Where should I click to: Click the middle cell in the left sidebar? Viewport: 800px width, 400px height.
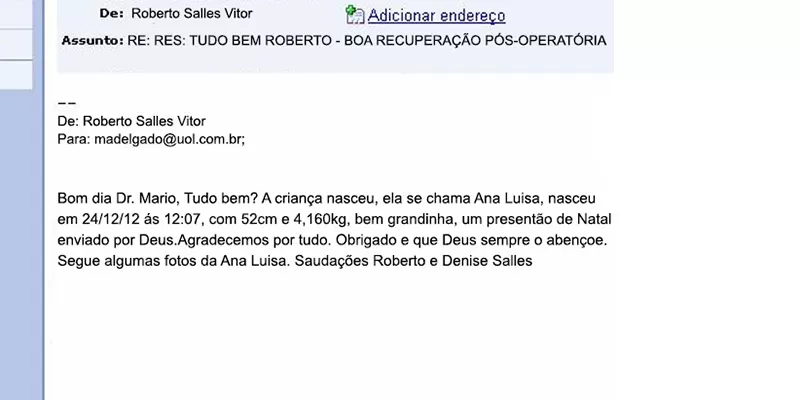click(16, 44)
